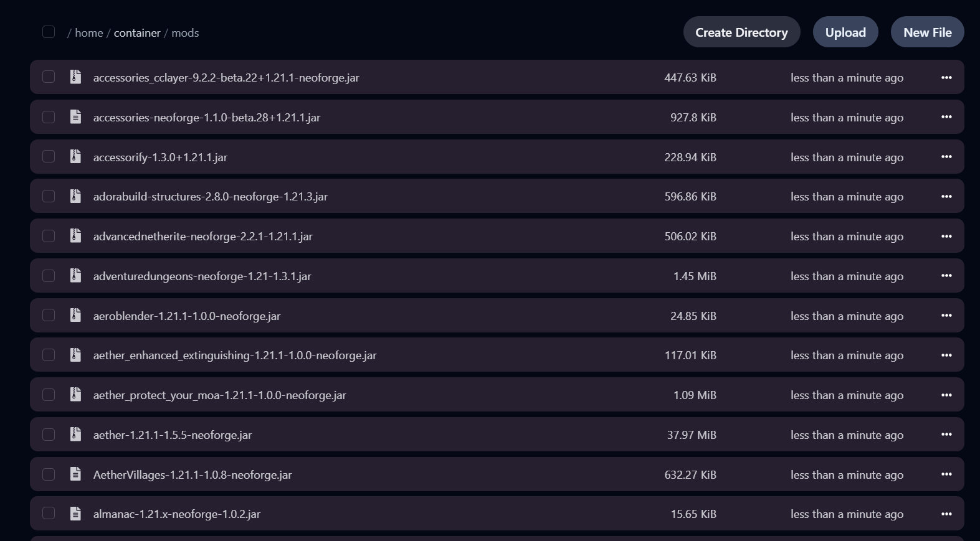Image resolution: width=980 pixels, height=541 pixels.
Task: Open the accessorify-1.3.0+1.21.1.jar file name
Action: point(160,158)
